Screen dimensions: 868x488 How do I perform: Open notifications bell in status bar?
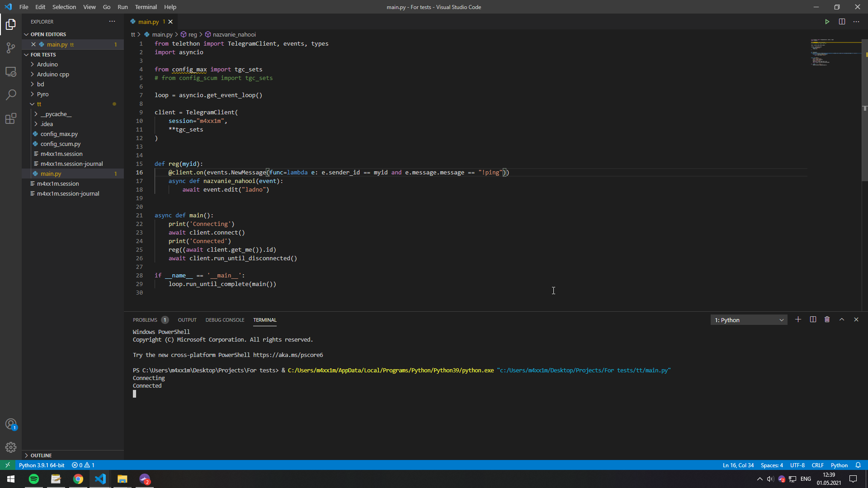pos(858,465)
